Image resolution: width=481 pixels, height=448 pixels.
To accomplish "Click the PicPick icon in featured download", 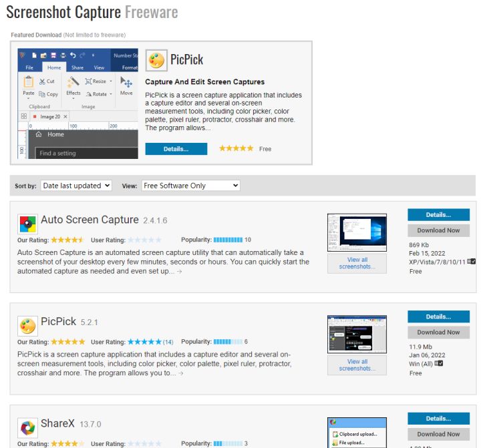I will tap(156, 60).
